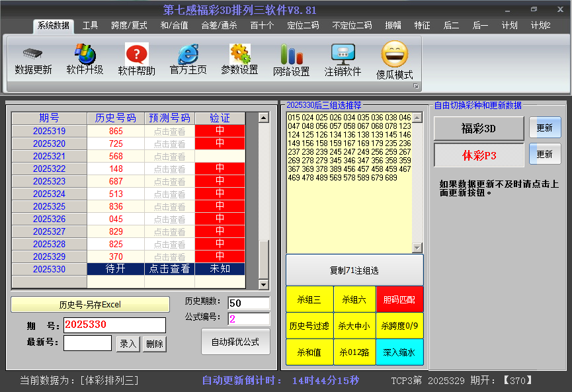
Task: Expand ribbon group dialog launcher arrow
Action: 416,87
